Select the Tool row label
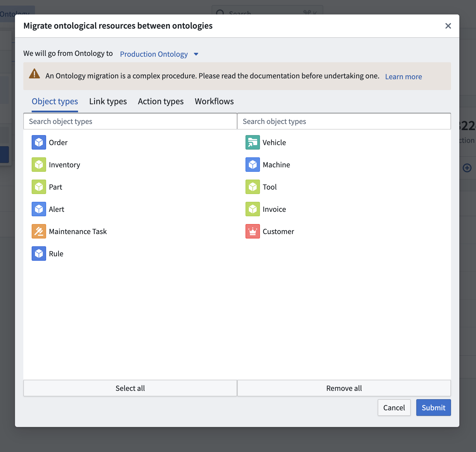 270,187
